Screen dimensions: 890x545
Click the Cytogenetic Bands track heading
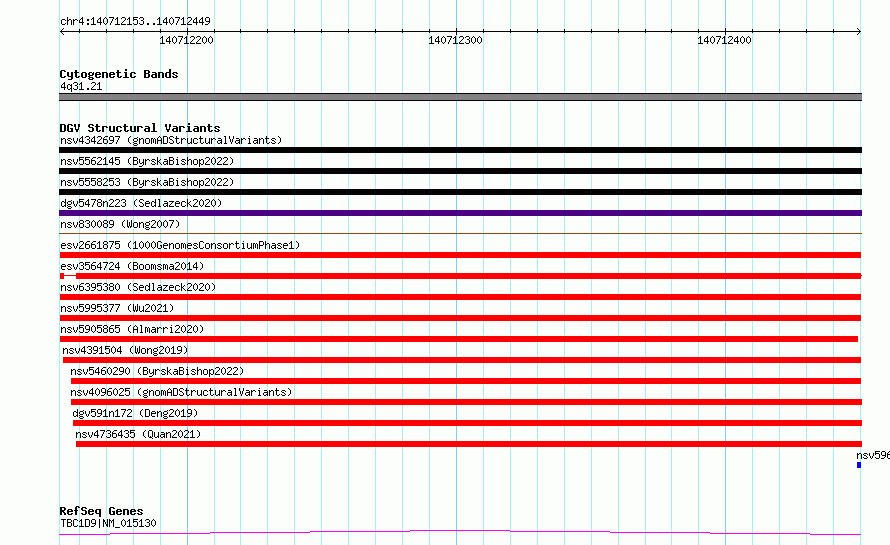(119, 74)
